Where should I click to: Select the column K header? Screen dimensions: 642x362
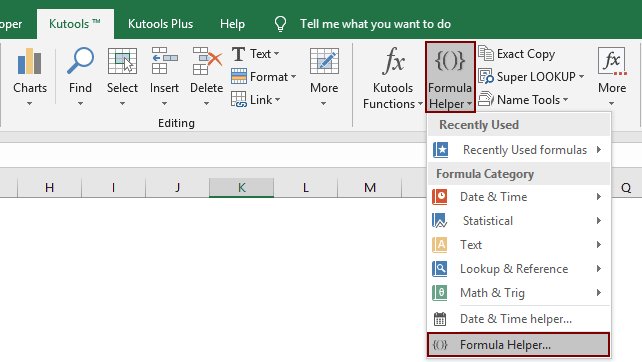pyautogui.click(x=242, y=188)
